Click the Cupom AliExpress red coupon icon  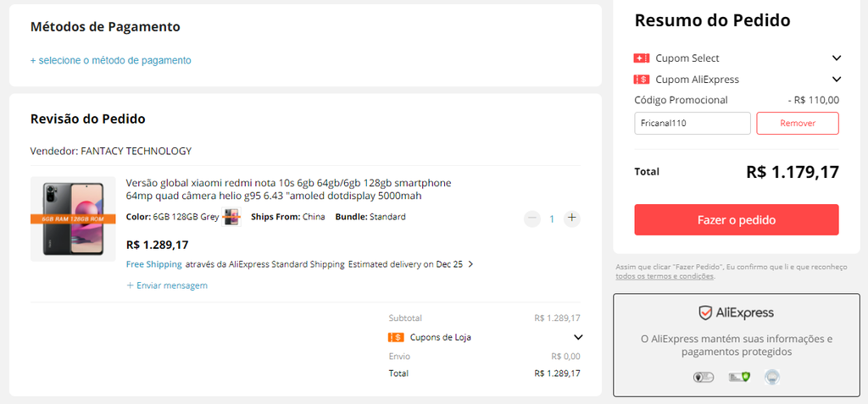pyautogui.click(x=642, y=79)
